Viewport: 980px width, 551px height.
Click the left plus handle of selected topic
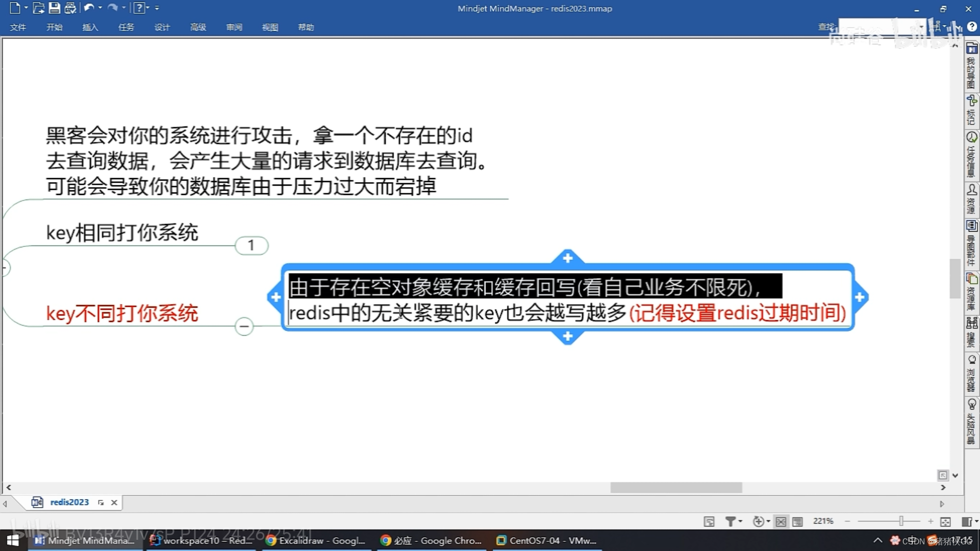275,297
